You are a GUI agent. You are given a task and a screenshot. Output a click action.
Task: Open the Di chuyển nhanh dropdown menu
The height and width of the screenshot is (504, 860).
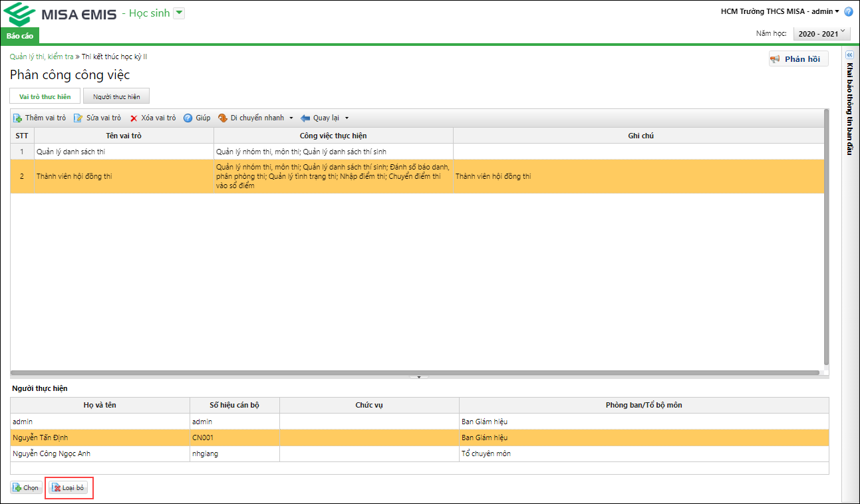[255, 118]
